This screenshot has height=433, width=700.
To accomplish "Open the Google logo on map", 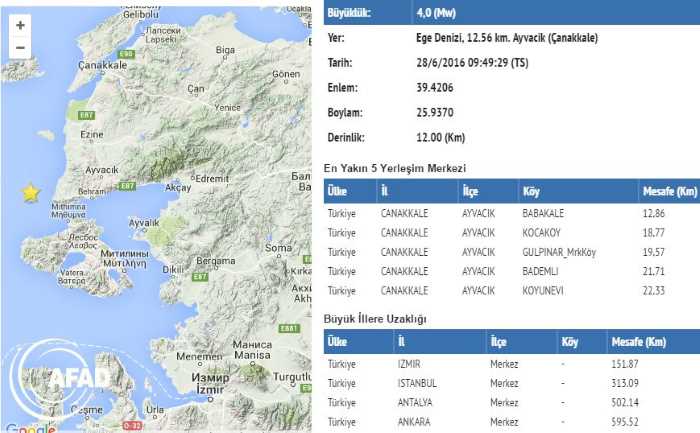I will [28, 427].
